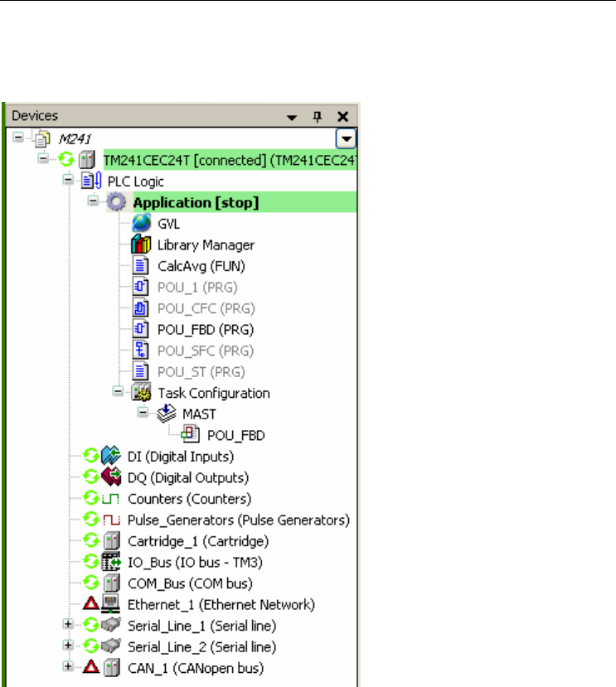Image resolution: width=616 pixels, height=687 pixels.
Task: Expand the Serial_Line_1 node
Action: tap(68, 624)
